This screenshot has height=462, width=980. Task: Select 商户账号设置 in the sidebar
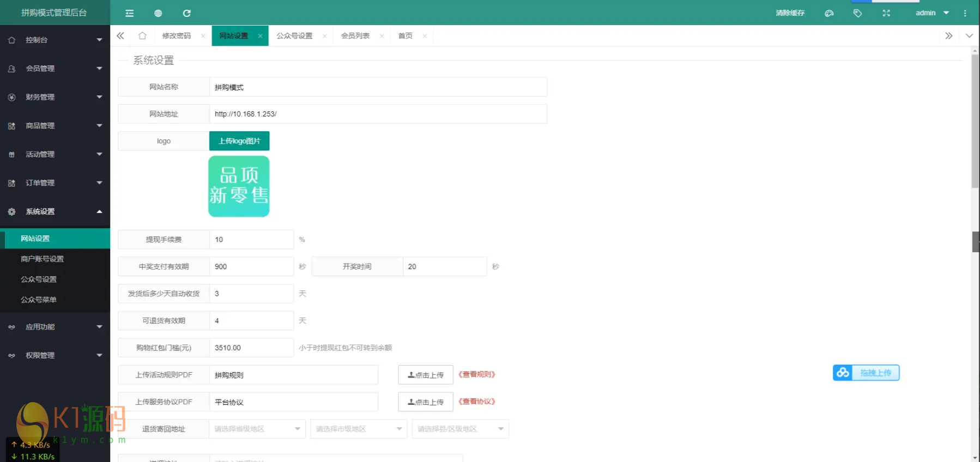tap(43, 259)
